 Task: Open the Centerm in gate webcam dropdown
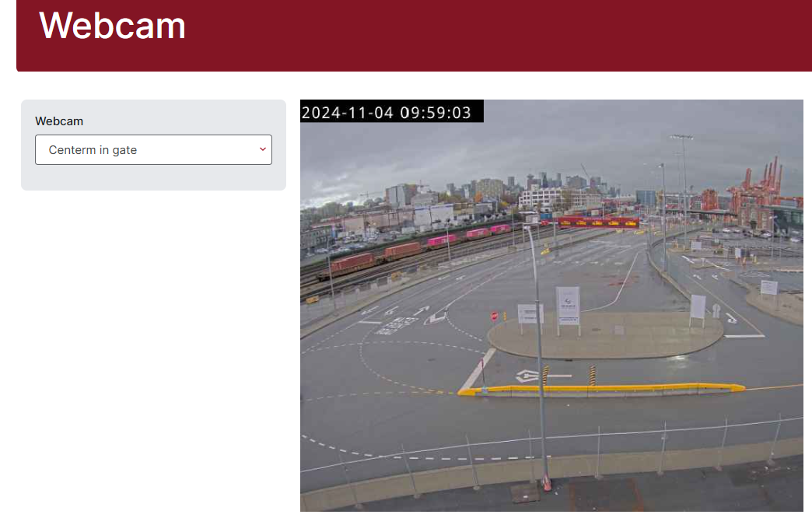153,149
